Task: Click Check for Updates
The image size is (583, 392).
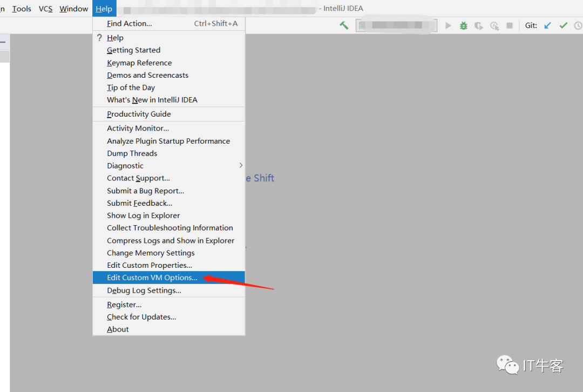Action: (141, 317)
